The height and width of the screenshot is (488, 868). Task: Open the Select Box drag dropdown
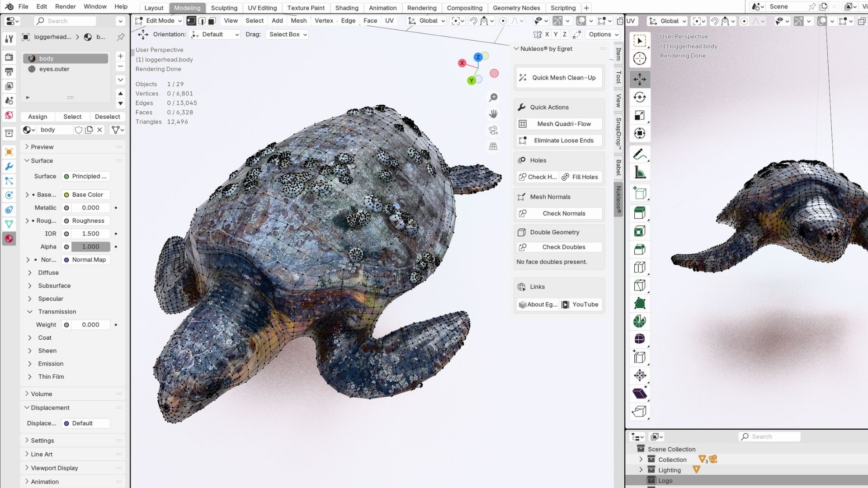click(x=288, y=34)
